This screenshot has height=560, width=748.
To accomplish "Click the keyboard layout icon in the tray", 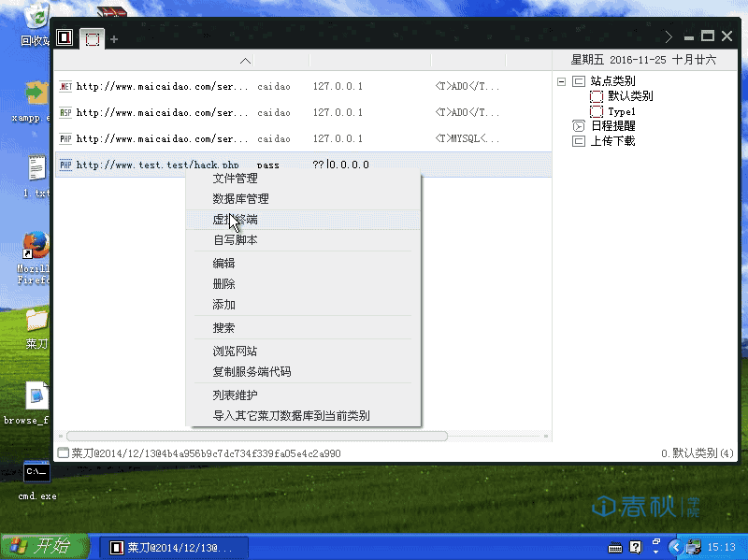I will (x=613, y=546).
